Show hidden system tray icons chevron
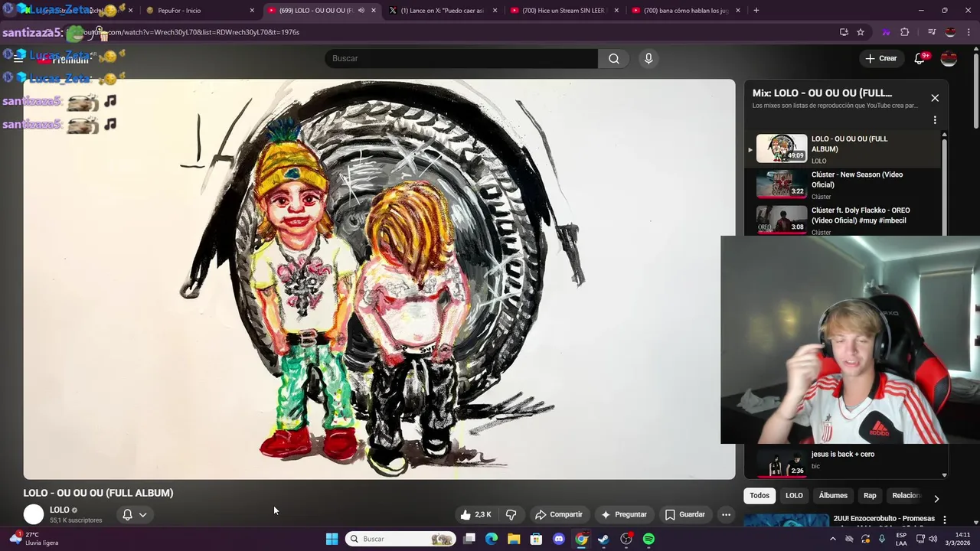The image size is (980, 551). tap(833, 539)
